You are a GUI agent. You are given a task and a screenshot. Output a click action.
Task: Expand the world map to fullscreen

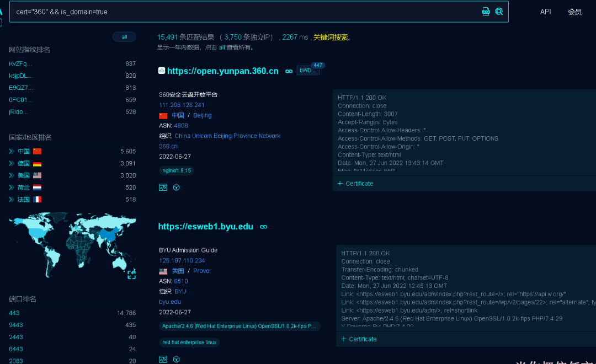coord(131,274)
